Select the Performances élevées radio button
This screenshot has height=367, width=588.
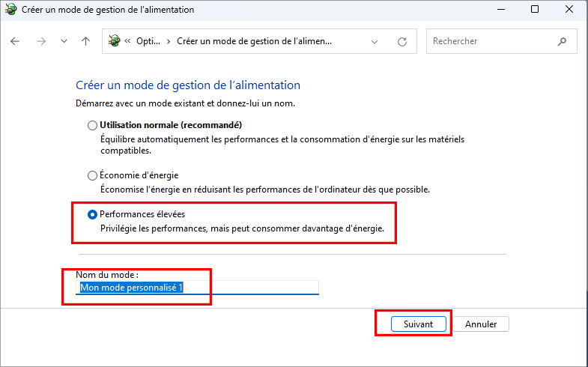[92, 214]
